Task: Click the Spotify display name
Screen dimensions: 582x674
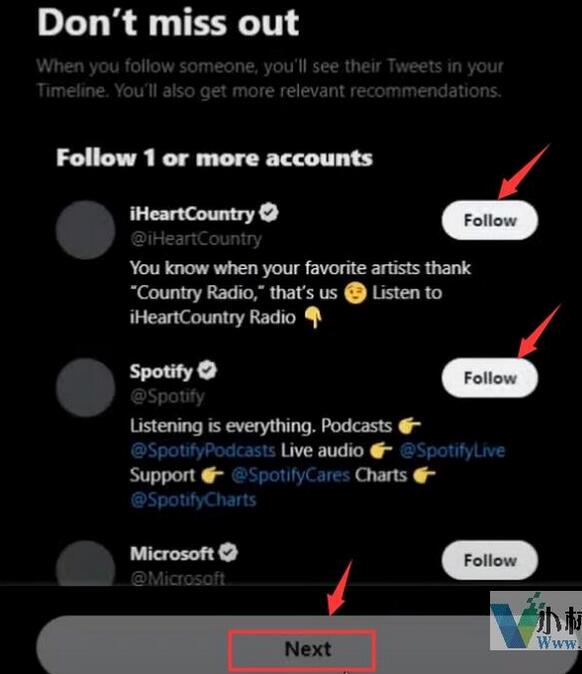Action: 161,371
